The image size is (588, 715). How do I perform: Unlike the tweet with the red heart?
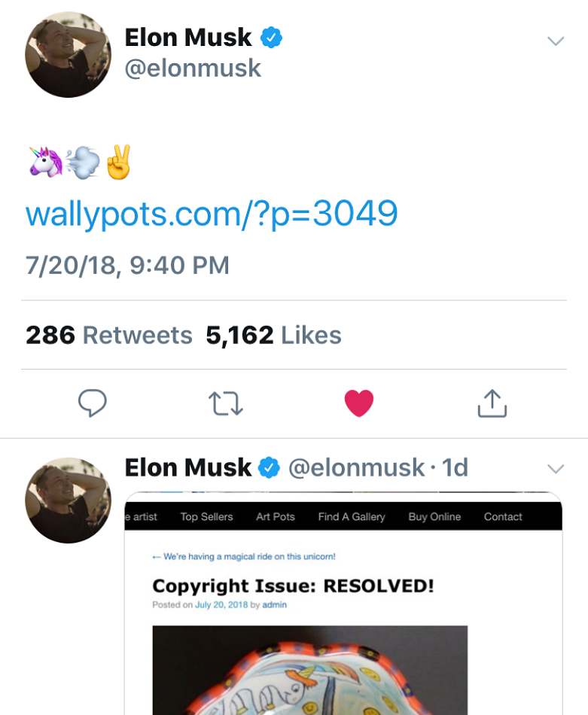[359, 403]
